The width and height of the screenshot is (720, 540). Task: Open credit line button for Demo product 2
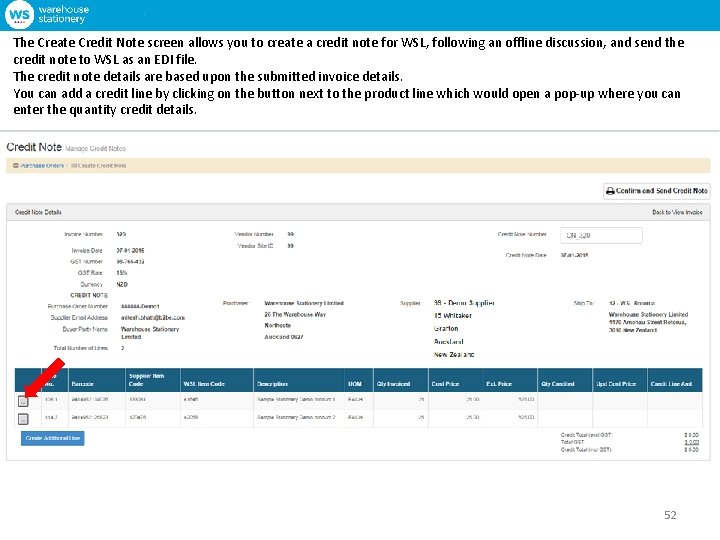pyautogui.click(x=23, y=419)
